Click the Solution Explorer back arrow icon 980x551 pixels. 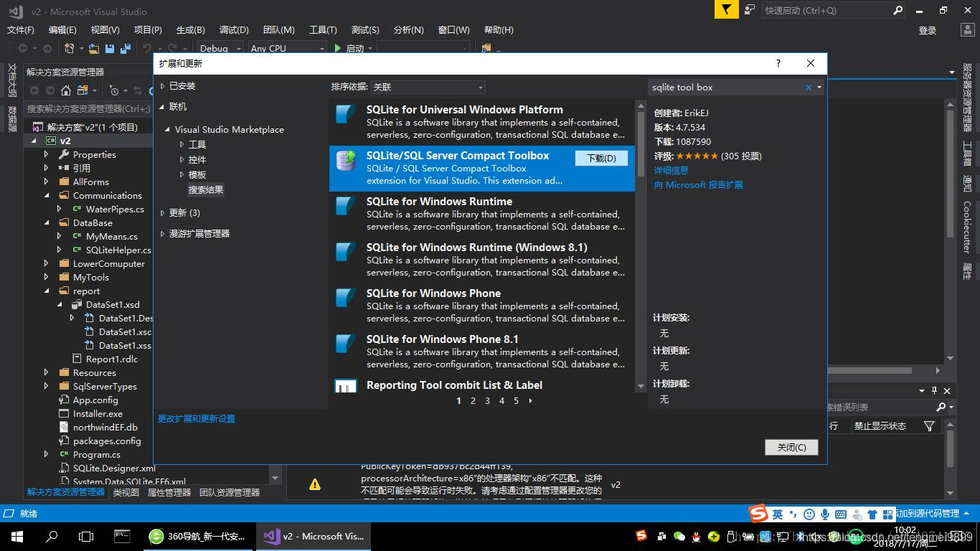point(34,90)
